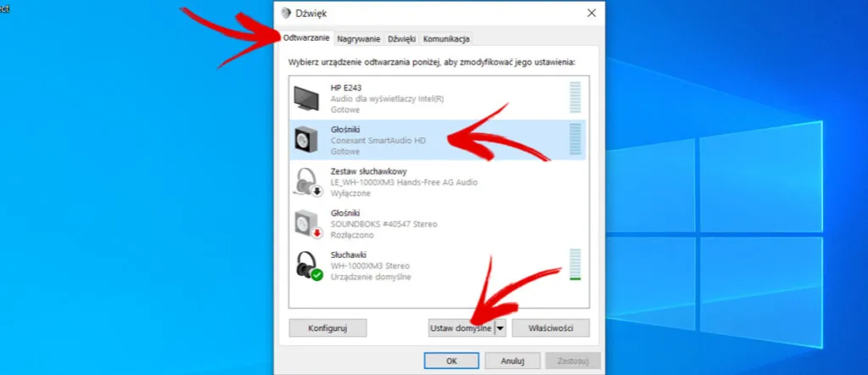Image resolution: width=868 pixels, height=375 pixels.
Task: Confirm the dialog with OK
Action: coord(451,361)
